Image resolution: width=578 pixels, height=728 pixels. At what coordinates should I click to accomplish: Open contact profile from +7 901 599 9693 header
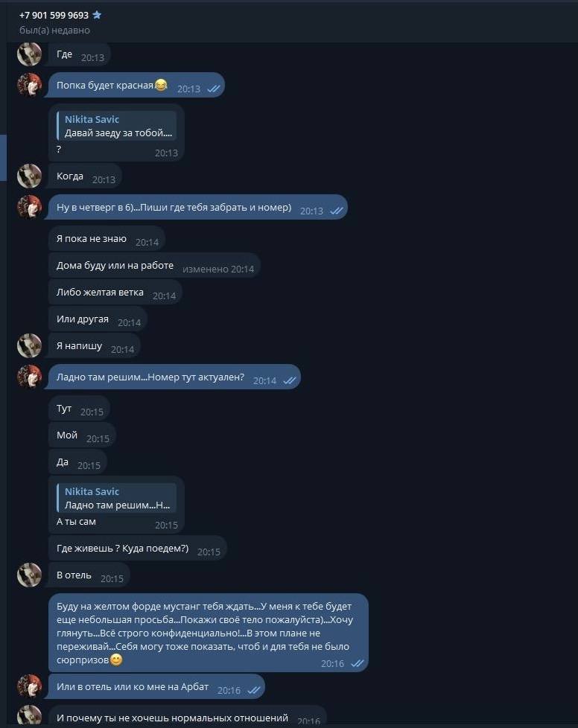[x=54, y=15]
